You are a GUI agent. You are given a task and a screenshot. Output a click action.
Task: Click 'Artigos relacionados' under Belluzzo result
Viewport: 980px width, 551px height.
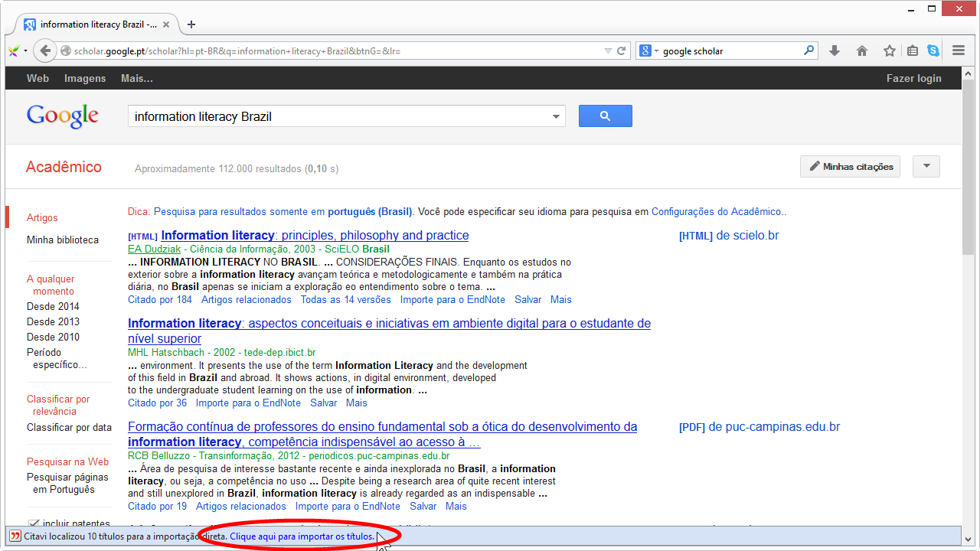[241, 507]
